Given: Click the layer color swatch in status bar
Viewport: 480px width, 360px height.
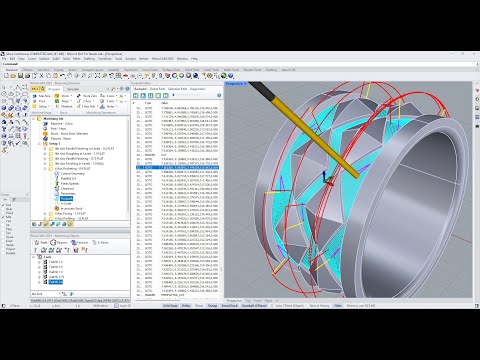Looking at the screenshot, I should coord(116,305).
